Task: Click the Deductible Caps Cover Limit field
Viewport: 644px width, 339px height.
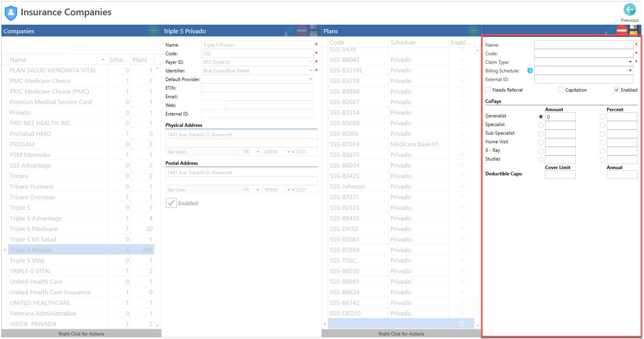Action: 560,175
